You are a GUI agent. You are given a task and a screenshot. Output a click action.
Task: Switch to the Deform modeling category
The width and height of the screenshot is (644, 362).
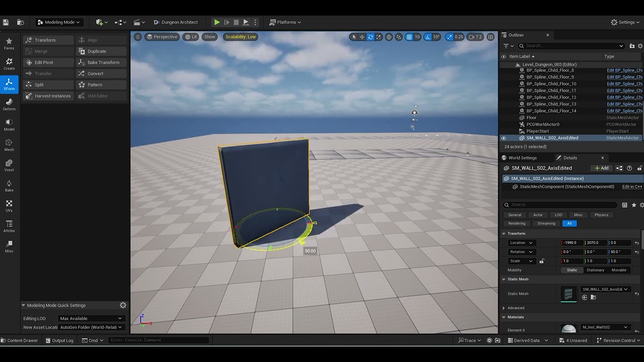point(9,104)
